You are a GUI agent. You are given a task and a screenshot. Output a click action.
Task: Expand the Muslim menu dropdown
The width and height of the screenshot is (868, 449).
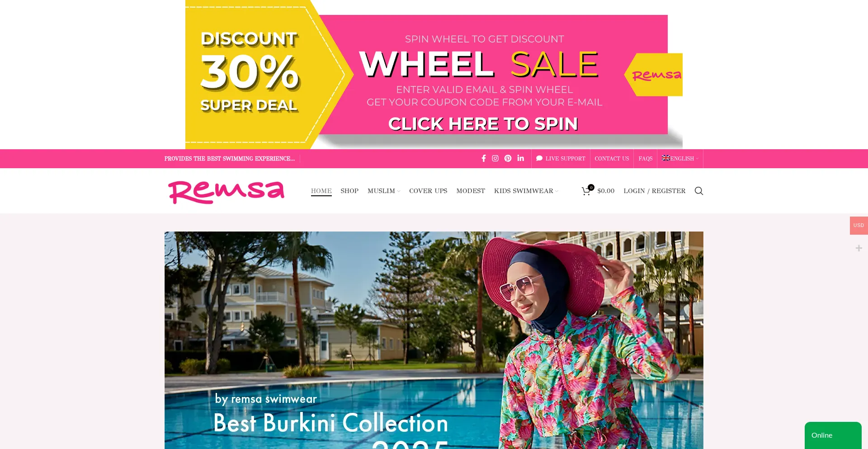(383, 191)
